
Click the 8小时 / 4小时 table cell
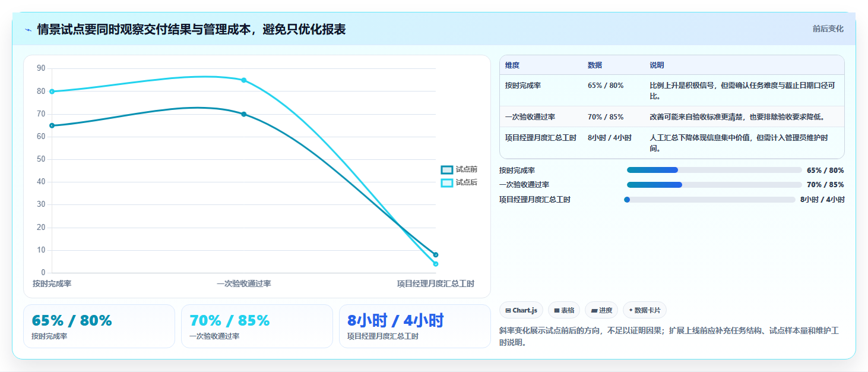coord(610,138)
